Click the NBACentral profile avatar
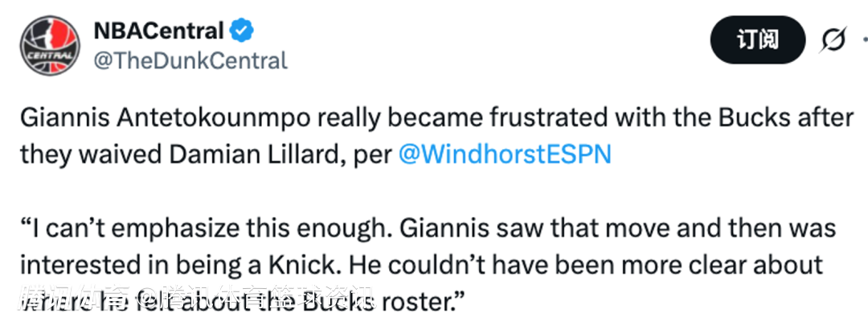Screen dimensions: 868x326 tap(49, 43)
